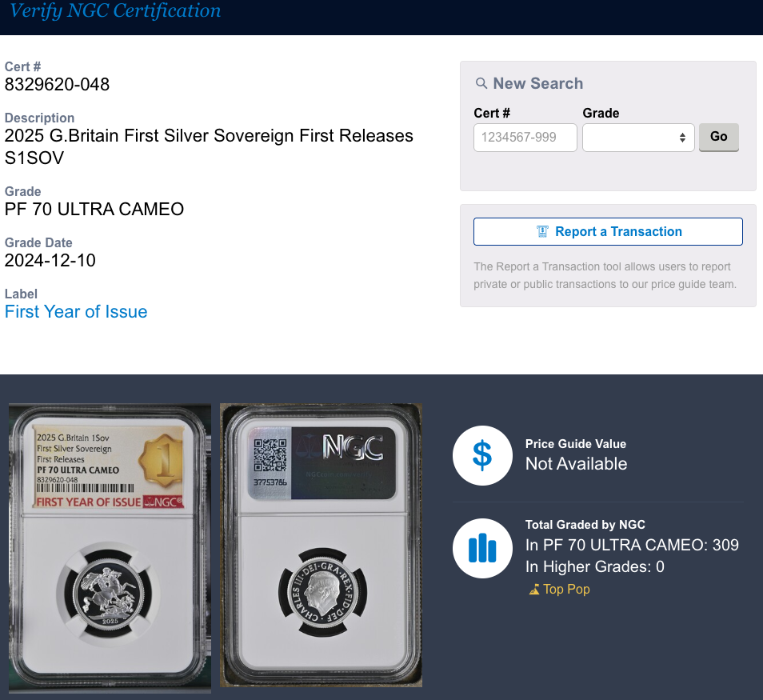The image size is (763, 700).
Task: Click the New Search heading text
Action: coord(537,83)
